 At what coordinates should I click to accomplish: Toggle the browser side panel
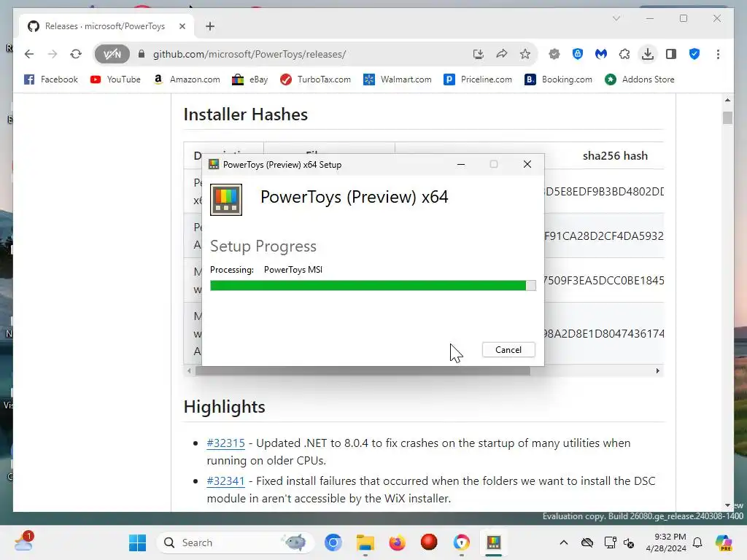pos(671,54)
